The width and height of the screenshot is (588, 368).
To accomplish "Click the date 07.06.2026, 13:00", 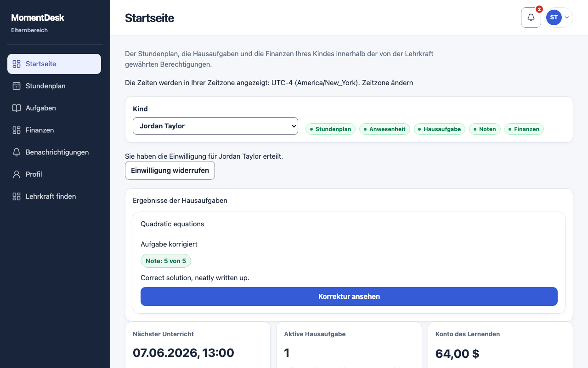I will [x=183, y=353].
